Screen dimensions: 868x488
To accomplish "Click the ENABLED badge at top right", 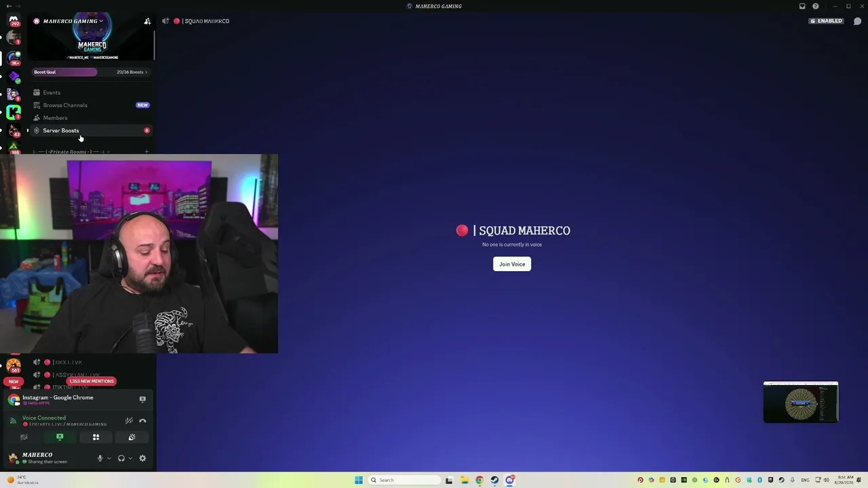I will click(826, 21).
